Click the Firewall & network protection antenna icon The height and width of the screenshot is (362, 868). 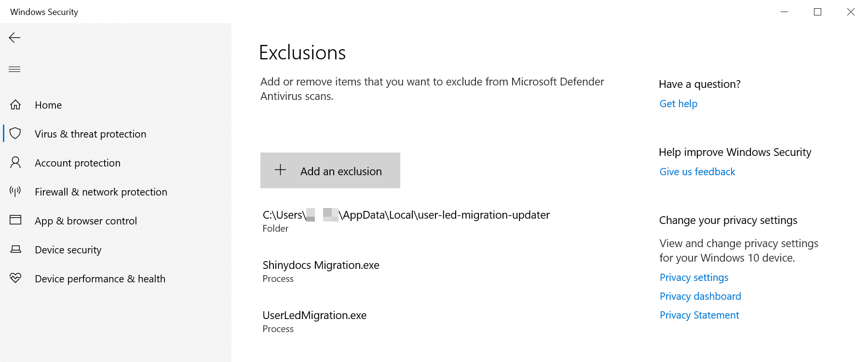click(x=15, y=192)
